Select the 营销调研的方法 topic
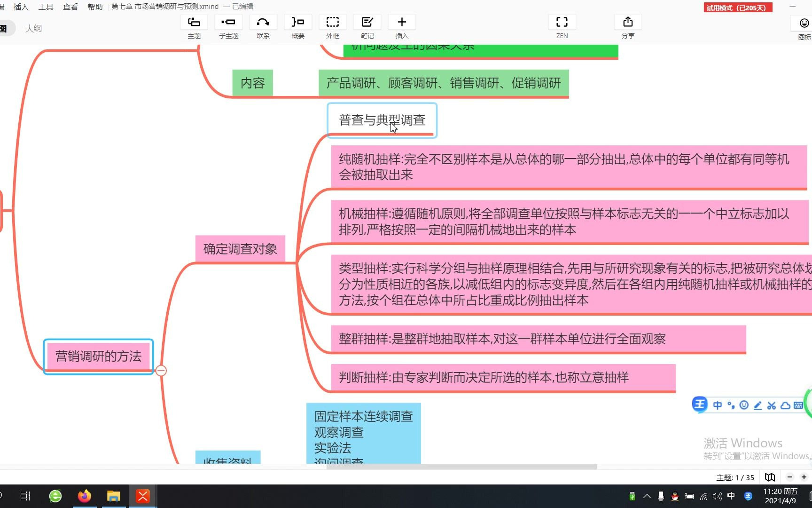Image resolution: width=812 pixels, height=508 pixels. click(98, 357)
